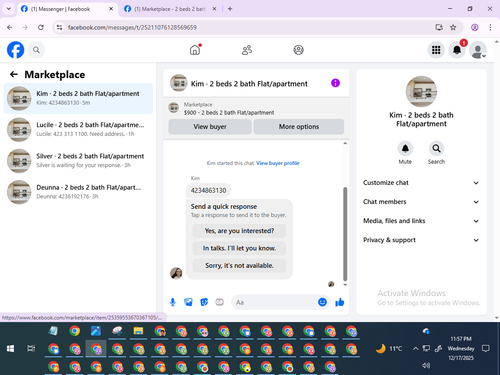Click the More options button
Image resolution: width=500 pixels, height=375 pixels.
299,127
